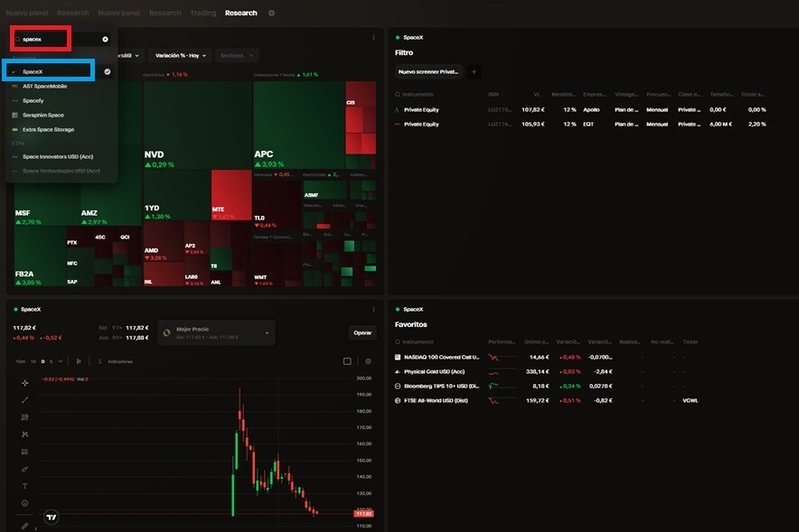Clear the spacex search text
This screenshot has width=799, height=532.
[105, 39]
